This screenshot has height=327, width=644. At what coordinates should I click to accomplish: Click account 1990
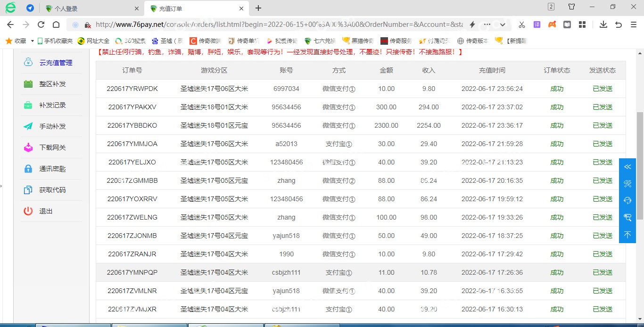click(x=286, y=254)
